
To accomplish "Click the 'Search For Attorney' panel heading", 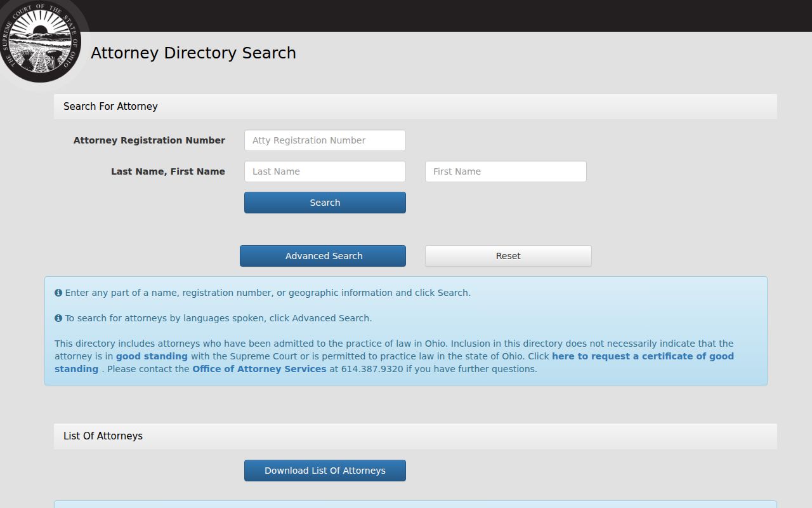I will click(110, 106).
